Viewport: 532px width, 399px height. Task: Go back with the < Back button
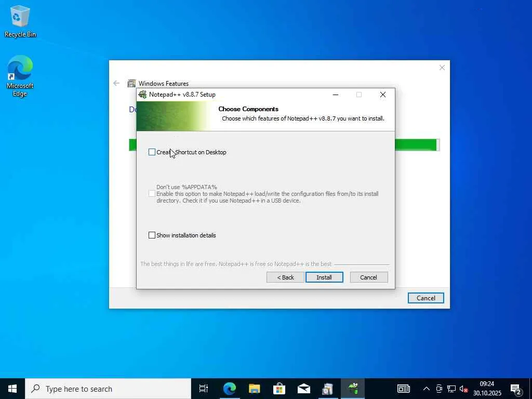point(285,277)
